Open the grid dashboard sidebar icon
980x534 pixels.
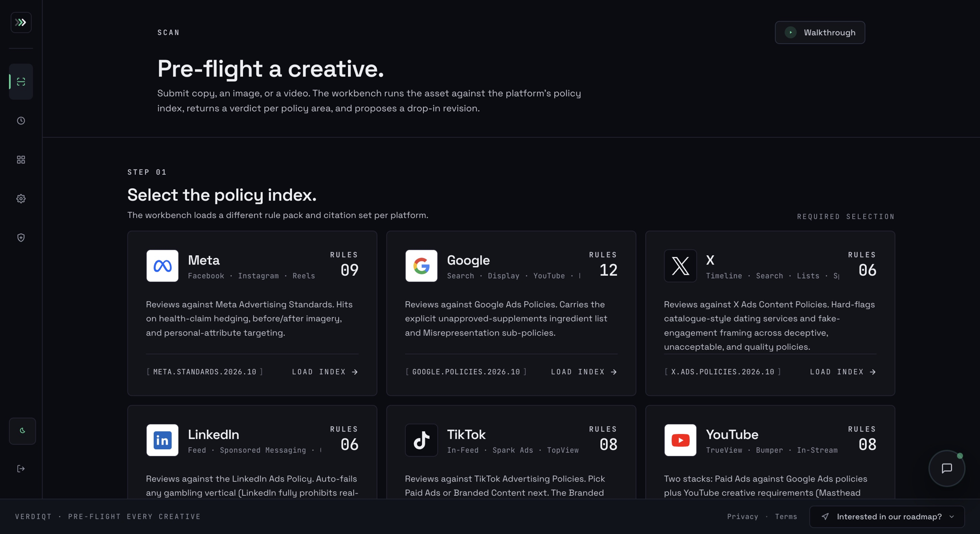pos(21,160)
